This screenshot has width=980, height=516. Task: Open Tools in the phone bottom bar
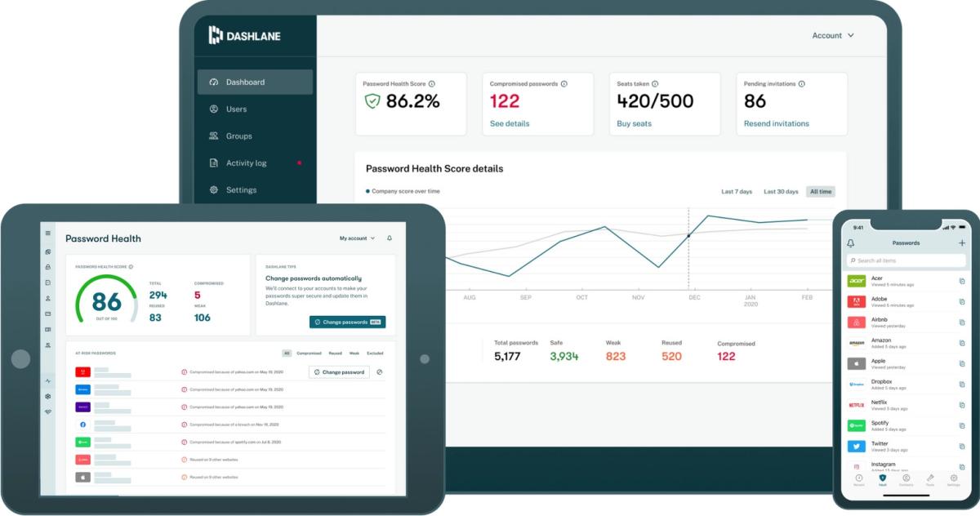pyautogui.click(x=929, y=479)
